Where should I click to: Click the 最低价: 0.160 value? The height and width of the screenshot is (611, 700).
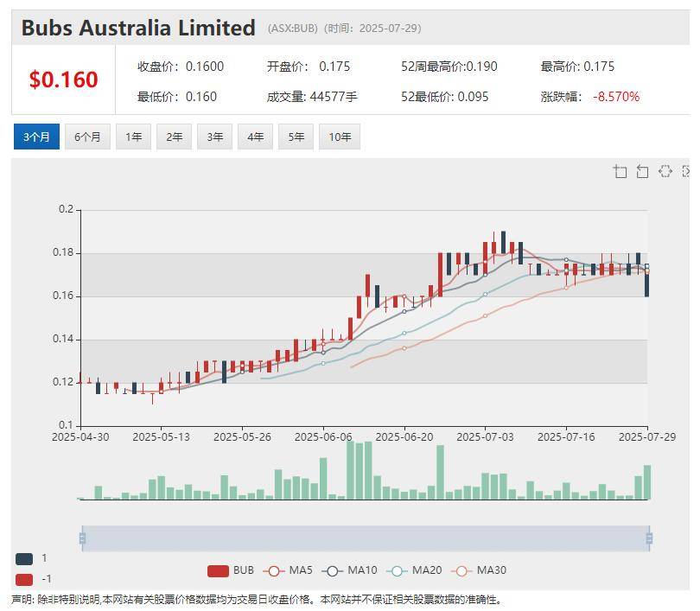tap(177, 97)
